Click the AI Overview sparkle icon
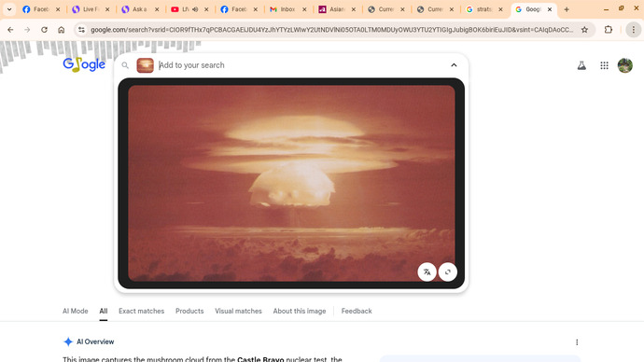The height and width of the screenshot is (362, 644). [68, 341]
